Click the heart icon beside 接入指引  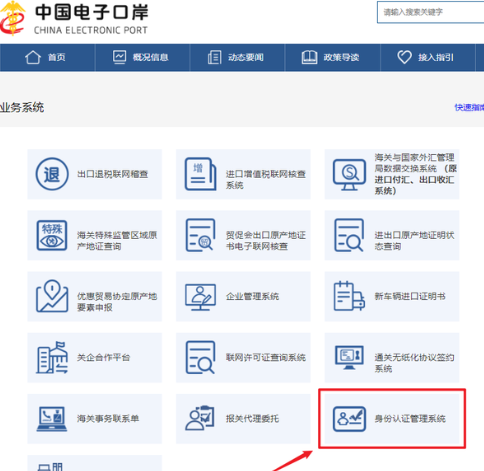click(x=404, y=57)
